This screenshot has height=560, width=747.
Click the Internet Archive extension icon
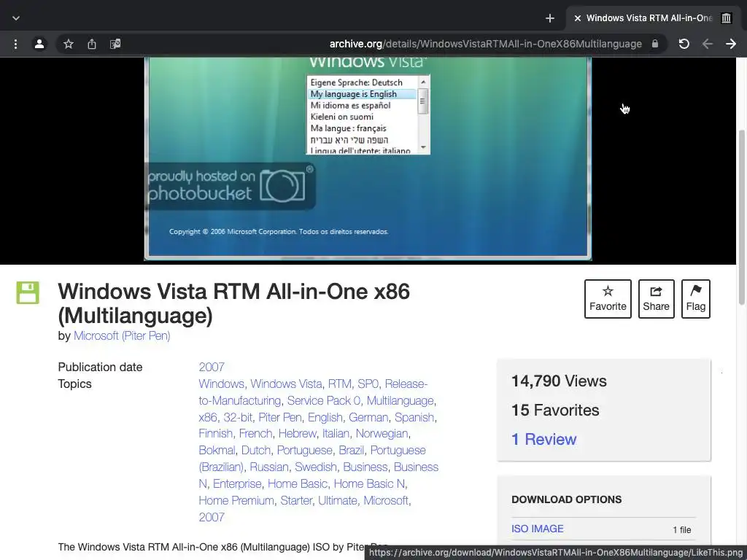coord(726,18)
